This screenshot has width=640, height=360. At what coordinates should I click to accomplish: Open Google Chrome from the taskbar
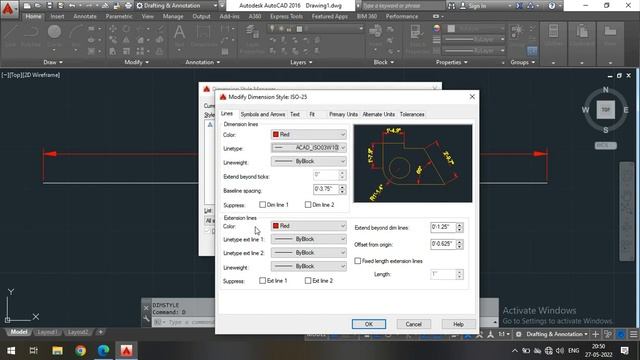[80, 351]
